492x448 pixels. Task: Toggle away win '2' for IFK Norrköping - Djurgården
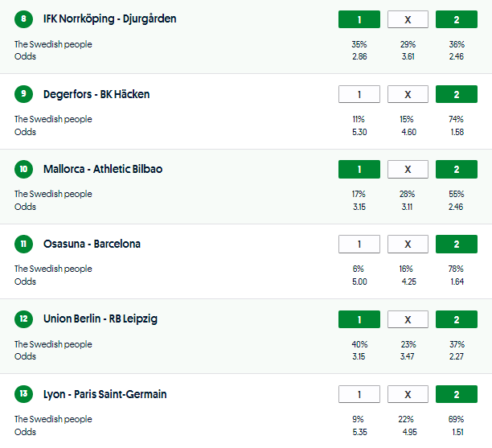[456, 20]
